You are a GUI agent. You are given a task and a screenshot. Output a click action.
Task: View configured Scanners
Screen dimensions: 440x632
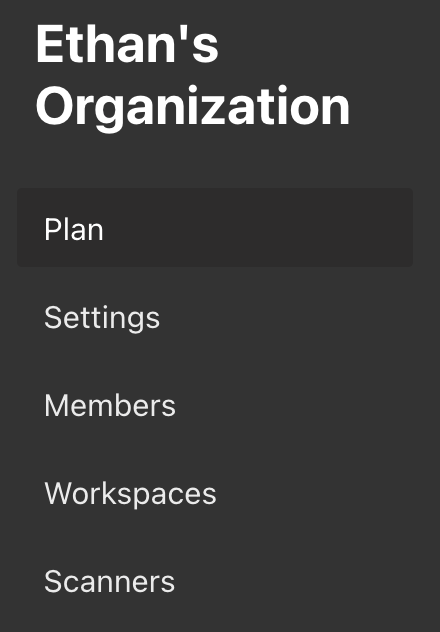coord(215,581)
